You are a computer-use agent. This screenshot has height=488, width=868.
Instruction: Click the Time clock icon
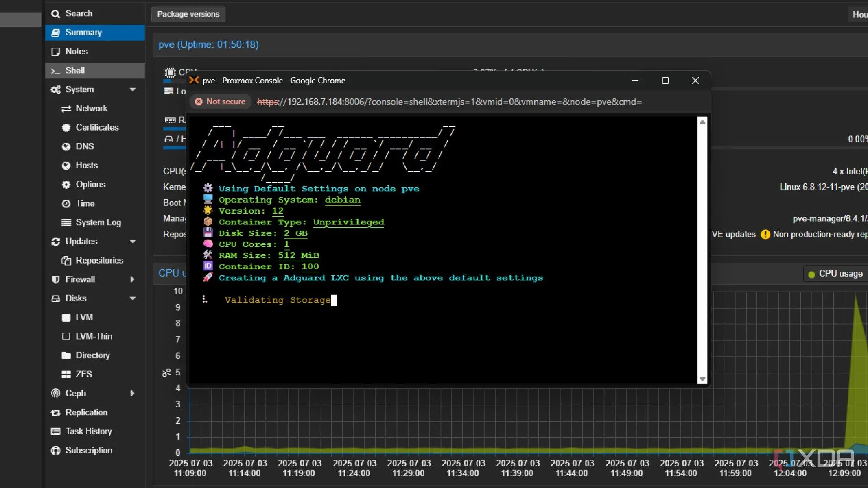pyautogui.click(x=66, y=203)
